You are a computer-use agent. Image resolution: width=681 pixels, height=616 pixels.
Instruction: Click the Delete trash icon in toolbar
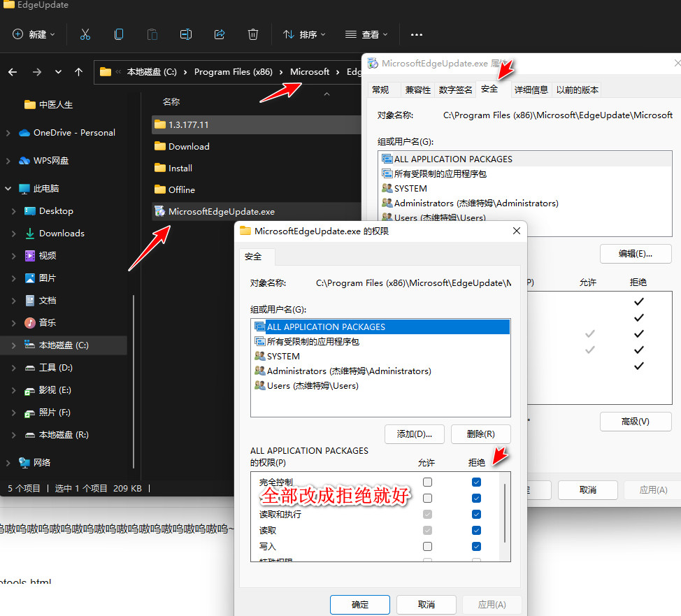click(x=253, y=34)
